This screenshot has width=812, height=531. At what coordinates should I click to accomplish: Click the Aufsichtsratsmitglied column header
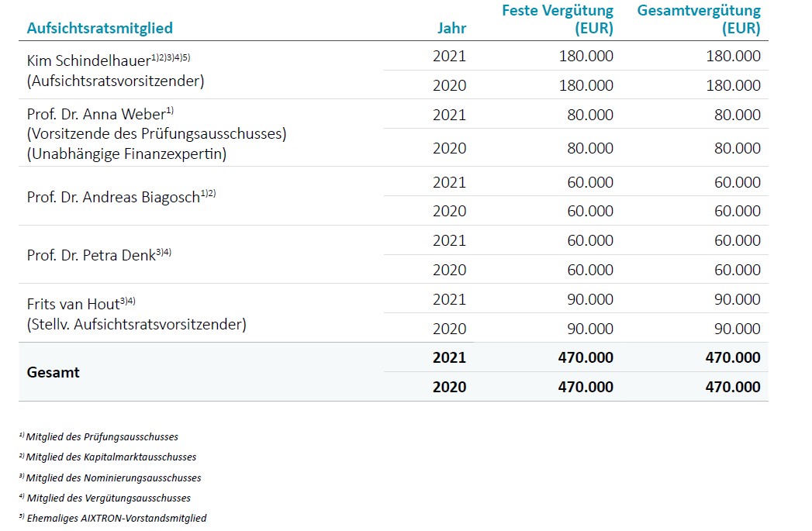click(x=99, y=29)
